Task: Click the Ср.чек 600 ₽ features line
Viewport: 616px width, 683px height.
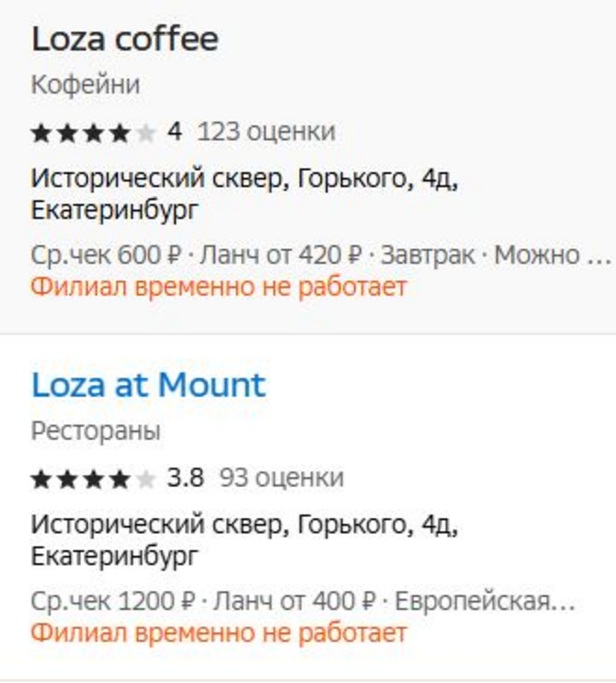Action: pyautogui.click(x=322, y=255)
